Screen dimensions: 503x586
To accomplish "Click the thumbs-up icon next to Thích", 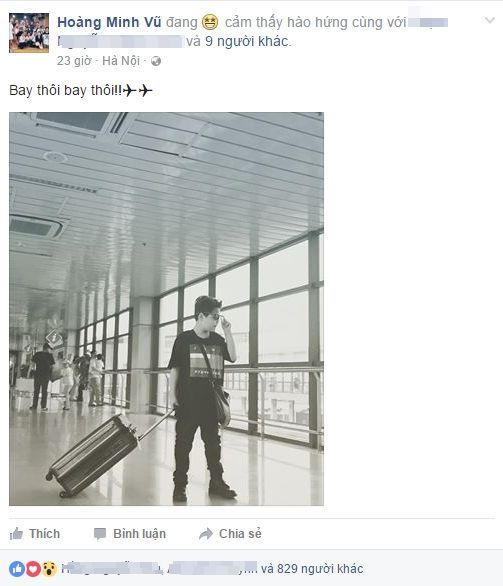I will [x=16, y=533].
